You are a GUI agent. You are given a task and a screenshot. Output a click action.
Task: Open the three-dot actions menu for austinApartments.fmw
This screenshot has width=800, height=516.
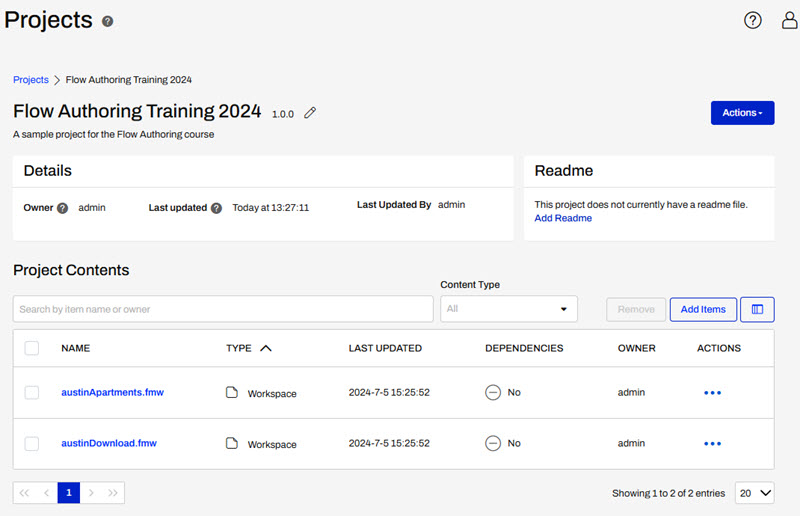point(712,393)
